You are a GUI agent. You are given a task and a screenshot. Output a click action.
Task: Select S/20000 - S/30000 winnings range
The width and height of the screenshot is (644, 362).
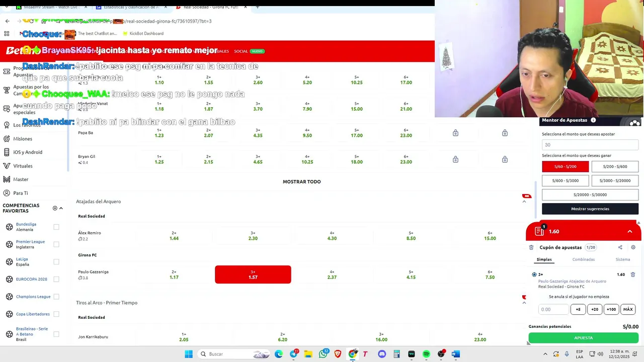(x=590, y=195)
